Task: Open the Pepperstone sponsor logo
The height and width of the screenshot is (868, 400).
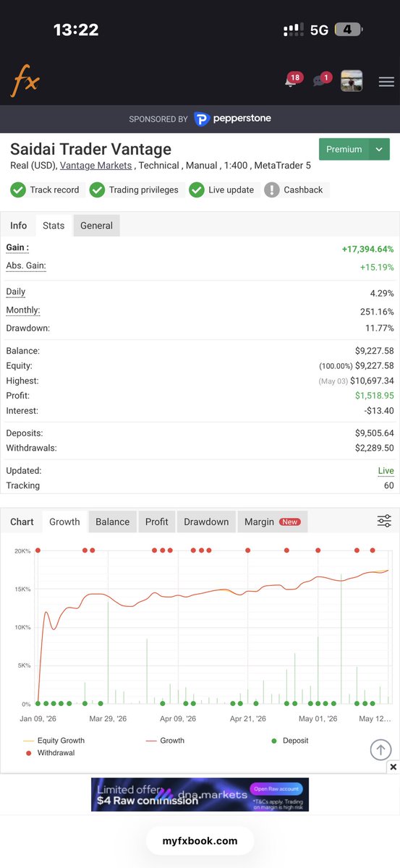Action: point(232,119)
